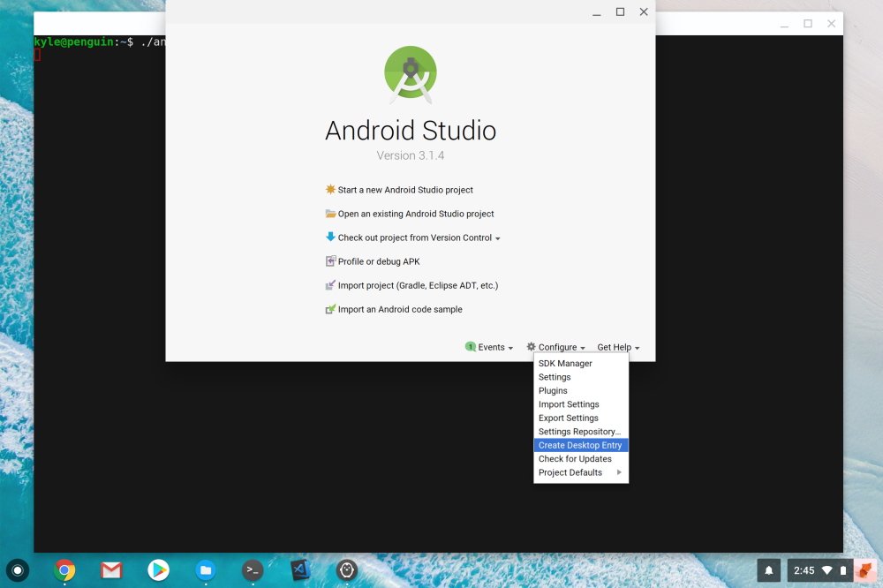Click the Profile or debug APK icon
This screenshot has width=883, height=588.
pos(330,261)
